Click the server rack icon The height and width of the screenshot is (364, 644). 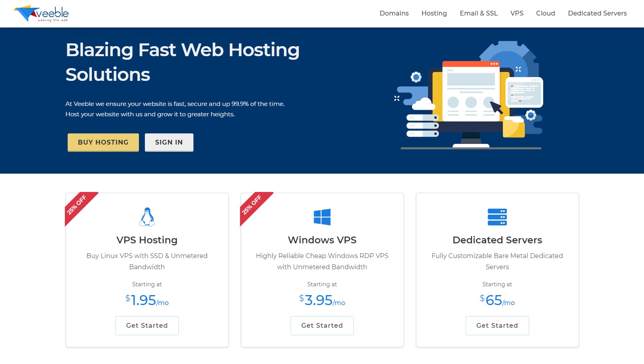[x=497, y=217]
